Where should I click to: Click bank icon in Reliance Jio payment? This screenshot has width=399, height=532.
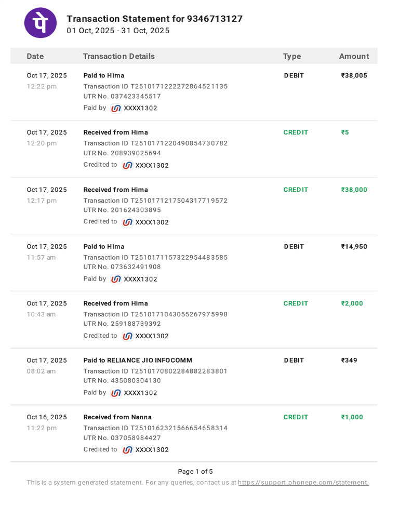point(116,393)
